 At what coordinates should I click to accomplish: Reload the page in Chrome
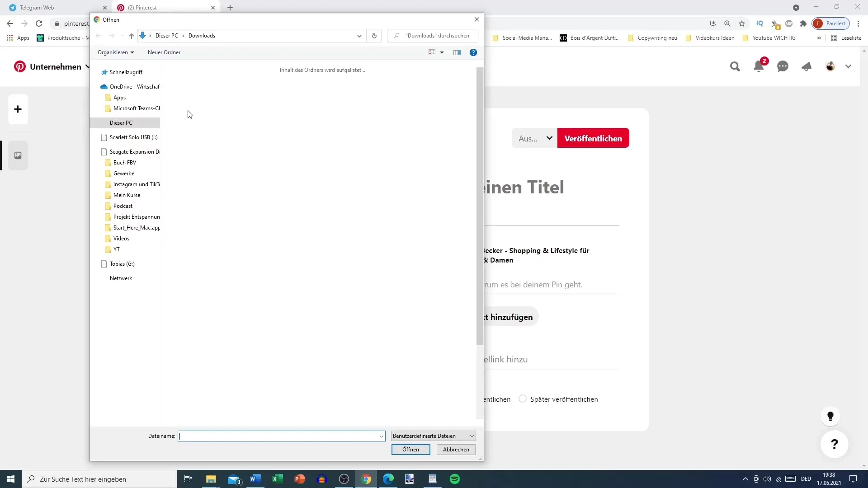[39, 23]
